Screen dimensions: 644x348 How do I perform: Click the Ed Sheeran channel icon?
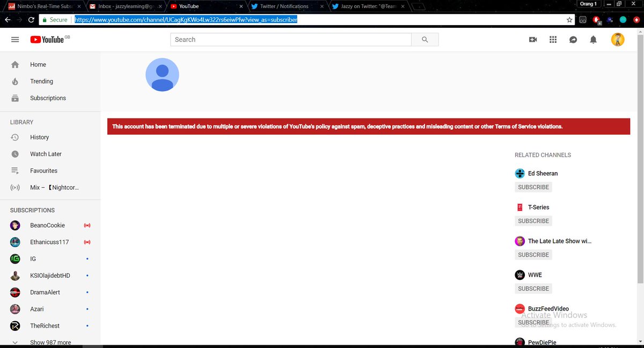point(519,173)
